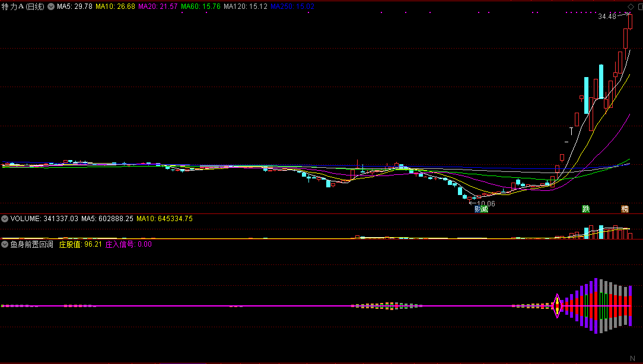Click the green 跌 marker icon
The image size is (643, 364).
click(586, 209)
